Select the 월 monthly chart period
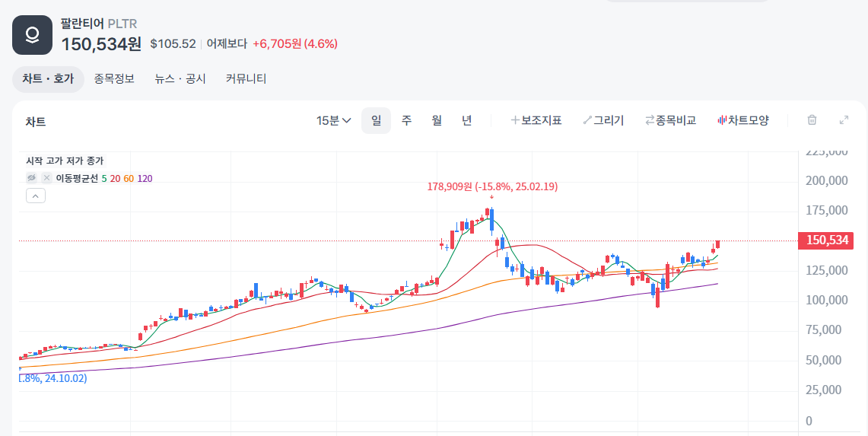The width and height of the screenshot is (868, 436). [x=437, y=120]
